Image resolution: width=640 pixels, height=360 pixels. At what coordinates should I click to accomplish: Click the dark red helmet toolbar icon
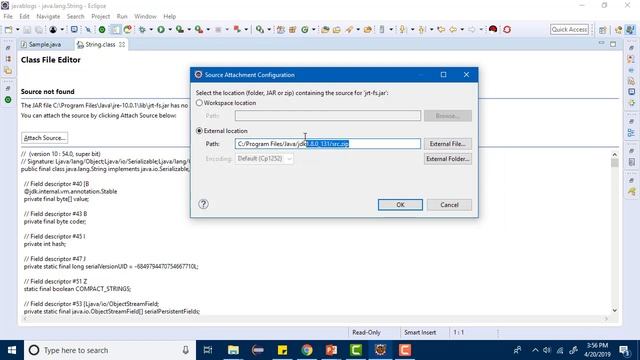pyautogui.click(x=493, y=29)
